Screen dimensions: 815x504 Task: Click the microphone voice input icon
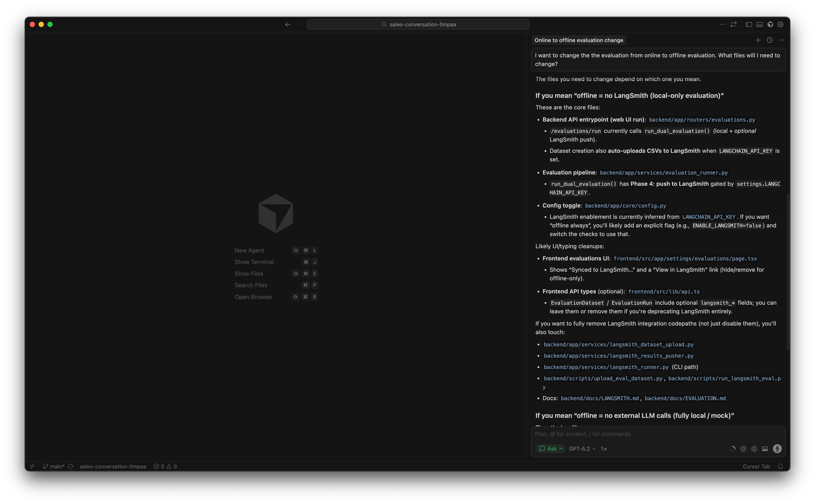[x=777, y=449]
